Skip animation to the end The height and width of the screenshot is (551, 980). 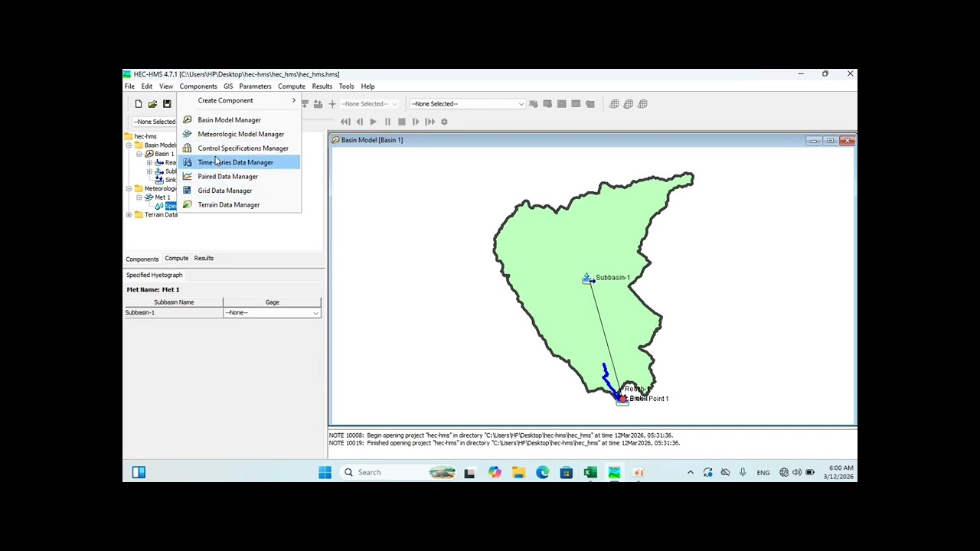click(430, 122)
